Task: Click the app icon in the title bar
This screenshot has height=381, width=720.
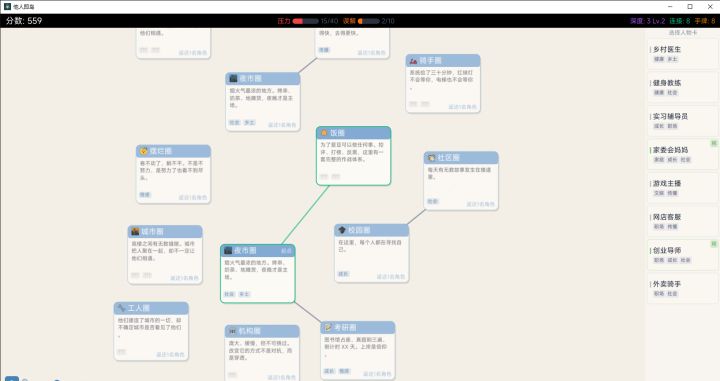Action: tap(7, 6)
